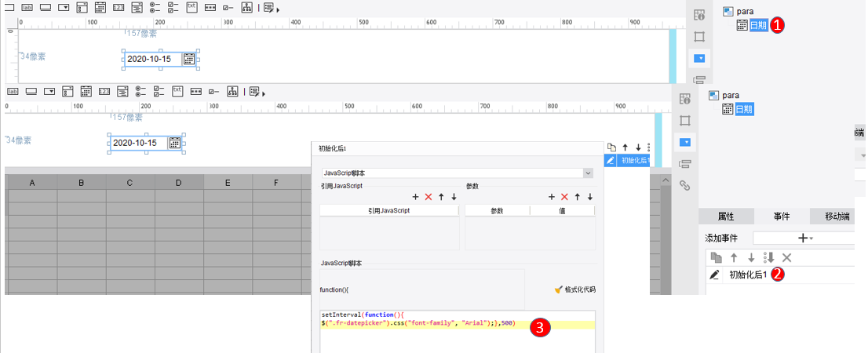Select the single checkbox widget in the lower toolbar
Image resolution: width=868 pixels, height=353 pixels.
point(213,91)
